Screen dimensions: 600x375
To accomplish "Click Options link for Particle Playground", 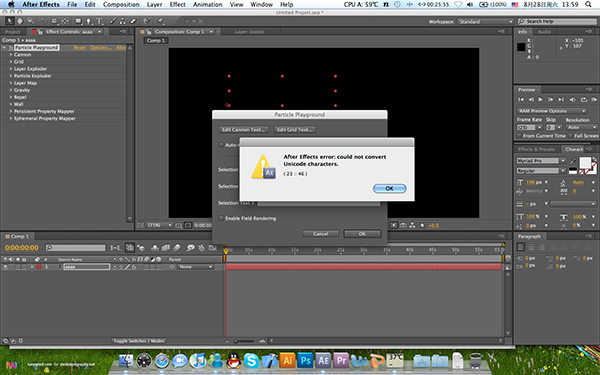I will [101, 47].
